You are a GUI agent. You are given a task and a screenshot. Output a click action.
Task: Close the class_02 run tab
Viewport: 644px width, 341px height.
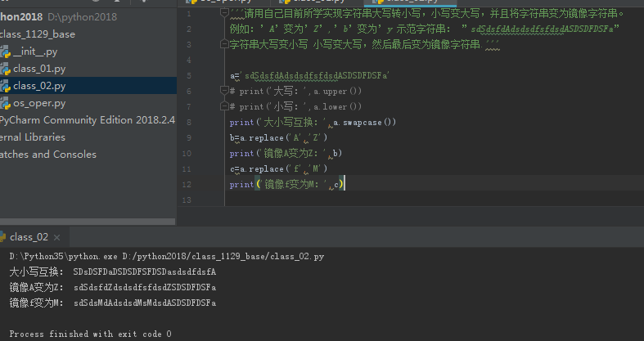(59, 237)
